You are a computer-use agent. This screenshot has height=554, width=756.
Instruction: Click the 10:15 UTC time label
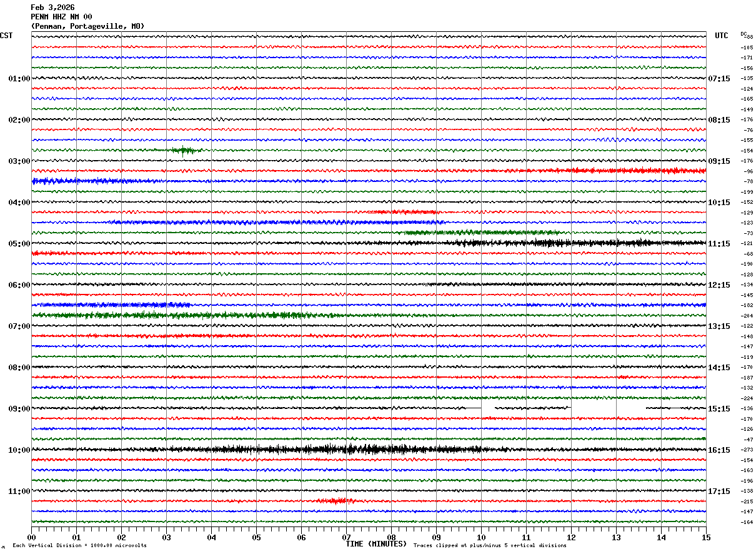(x=719, y=203)
